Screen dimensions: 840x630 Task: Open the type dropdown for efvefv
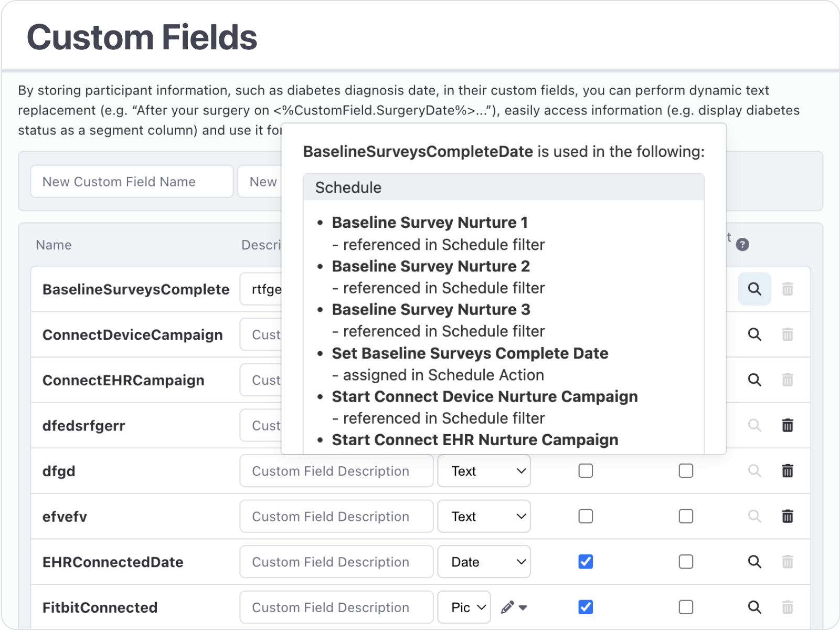tap(484, 516)
